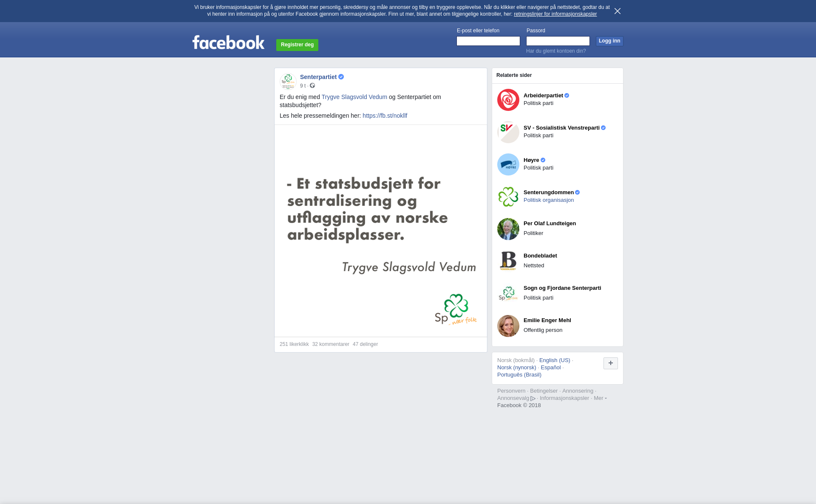Open SV Sosialistisk Venstreparti logo
The image size is (816, 504).
pos(508,132)
